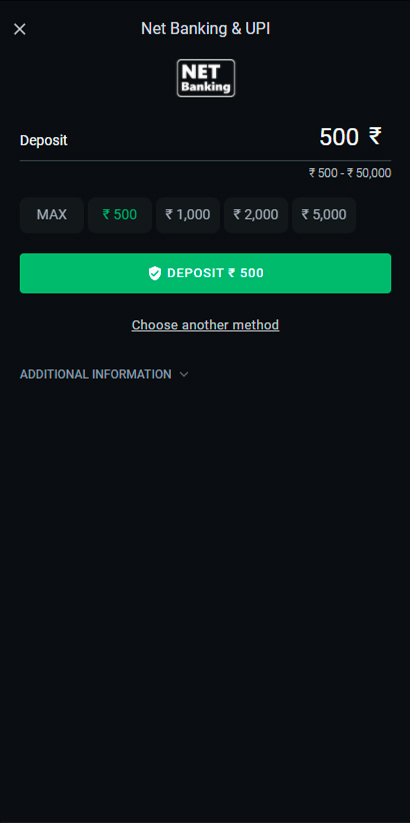Choose the ₹ 1,000 preset amount

tap(188, 215)
